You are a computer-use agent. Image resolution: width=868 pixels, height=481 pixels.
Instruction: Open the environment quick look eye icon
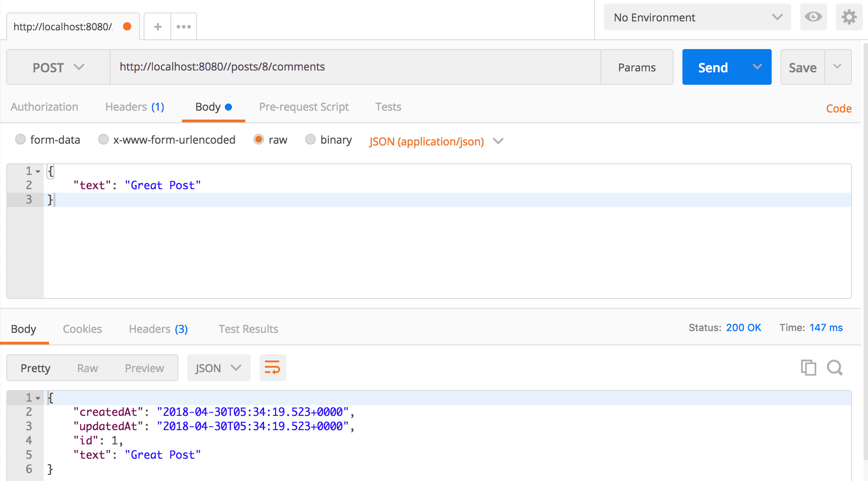(813, 17)
